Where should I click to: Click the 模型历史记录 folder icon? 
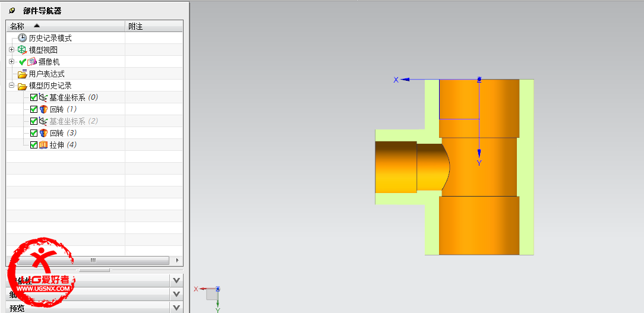(x=22, y=86)
